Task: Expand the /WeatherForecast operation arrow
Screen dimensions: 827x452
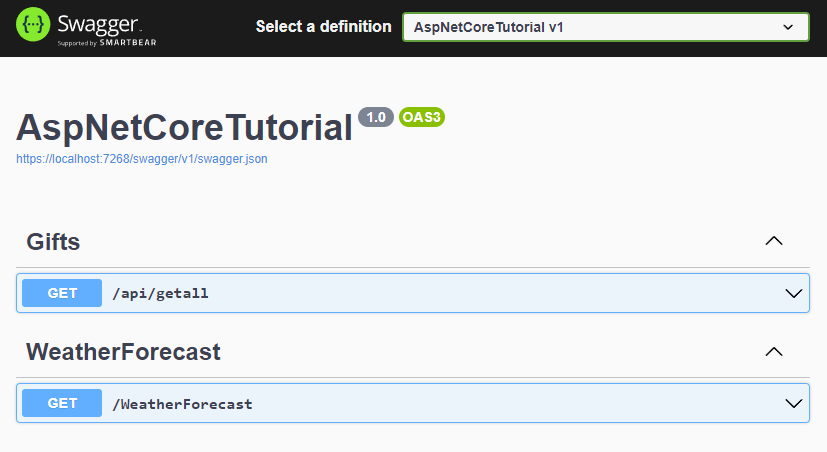Action: click(794, 403)
